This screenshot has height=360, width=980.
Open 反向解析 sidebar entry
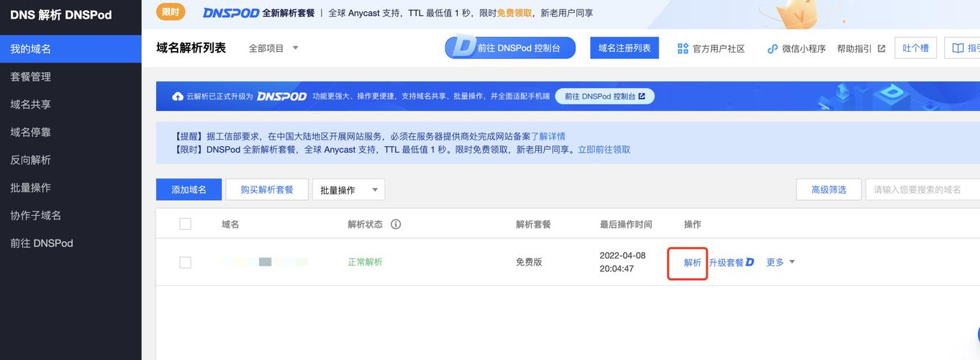71,160
